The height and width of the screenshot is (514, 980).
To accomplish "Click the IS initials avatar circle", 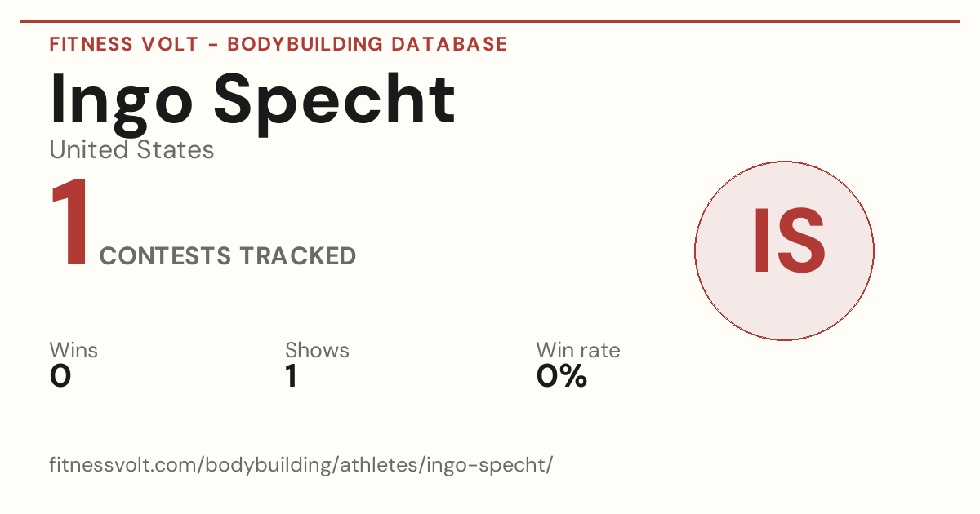I will click(x=784, y=250).
